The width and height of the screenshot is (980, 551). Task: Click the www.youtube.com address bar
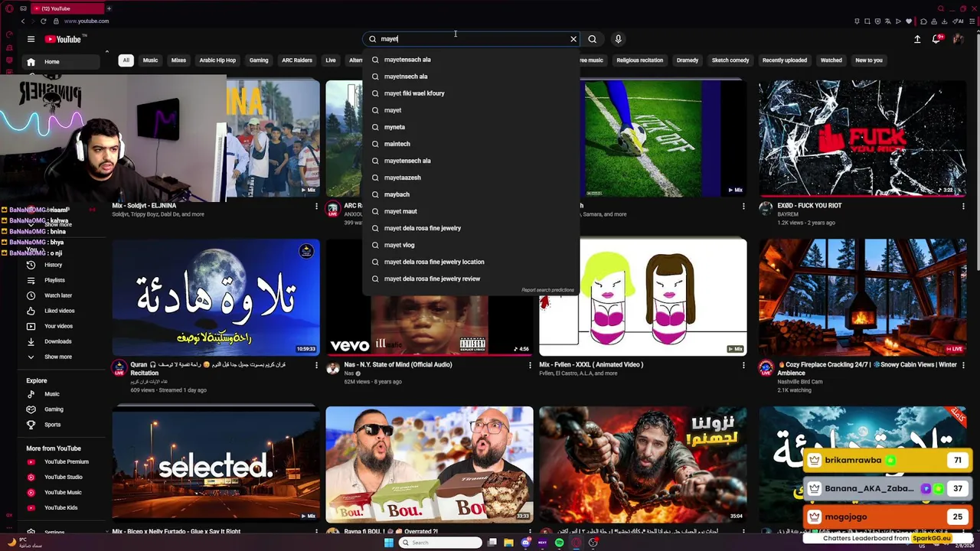(87, 21)
